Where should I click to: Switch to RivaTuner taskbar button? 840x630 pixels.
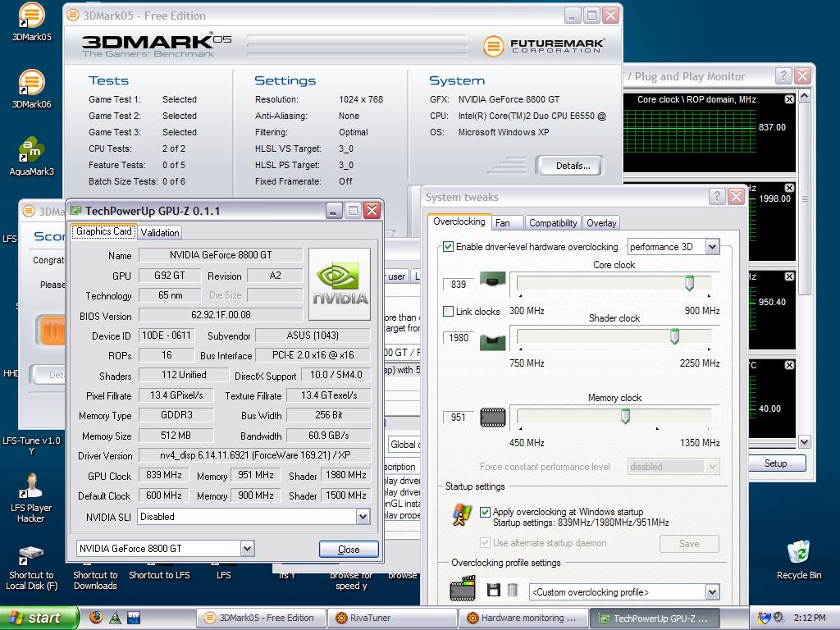pos(392,618)
